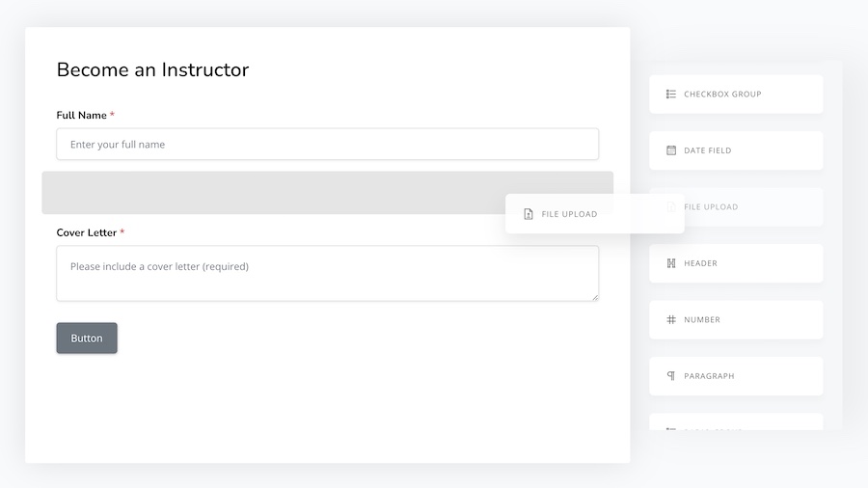Choose the Date Field label in sidebar
The width and height of the screenshot is (868, 488).
(x=708, y=150)
